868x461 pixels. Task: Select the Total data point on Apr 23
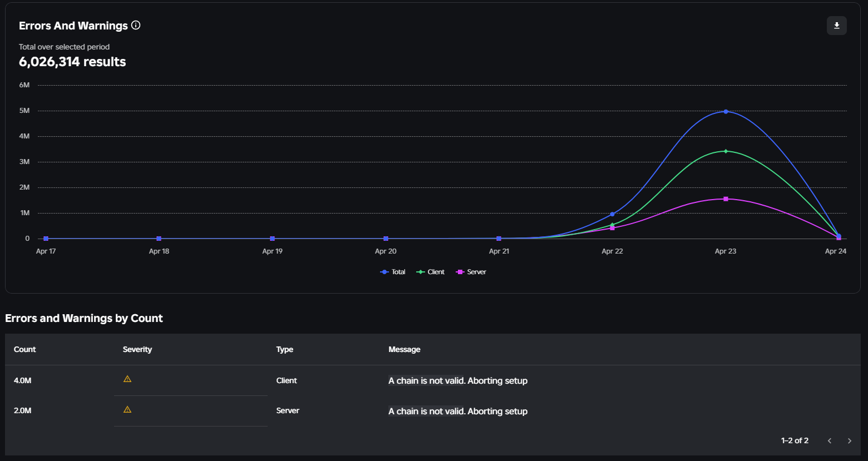point(726,112)
